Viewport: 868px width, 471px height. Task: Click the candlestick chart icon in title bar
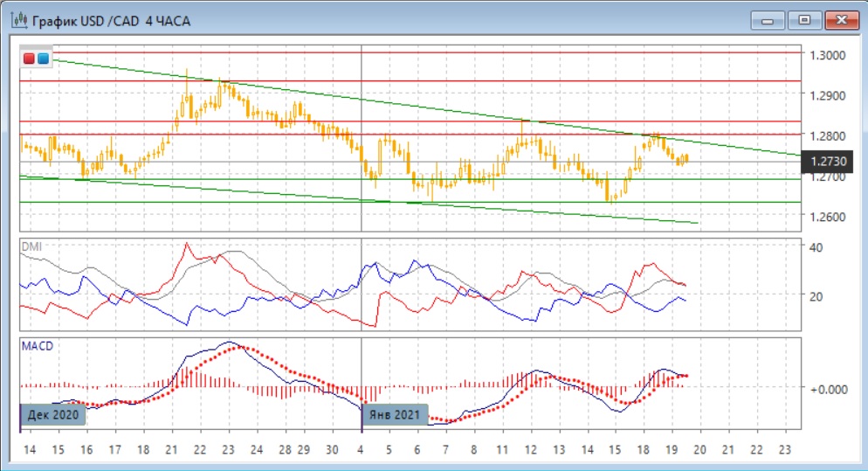[17, 20]
